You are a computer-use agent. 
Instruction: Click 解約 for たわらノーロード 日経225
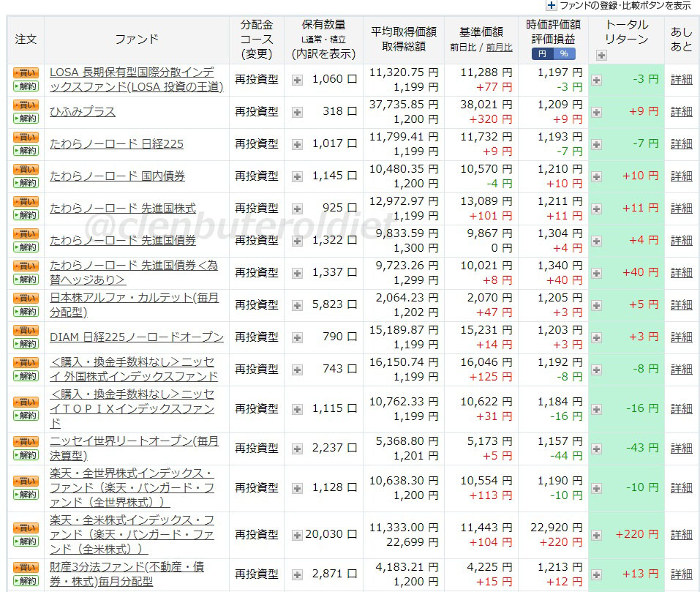[26, 151]
